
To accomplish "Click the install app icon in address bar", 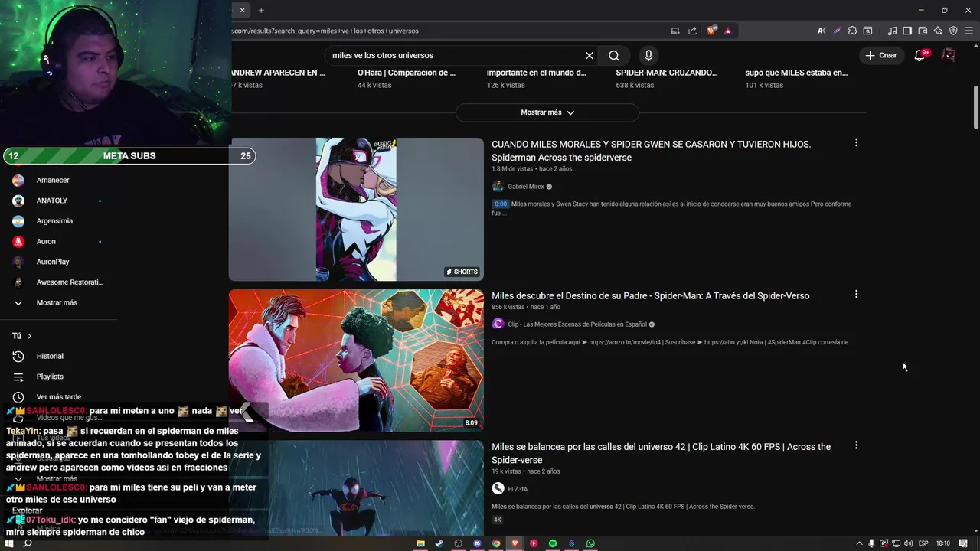I will 675,31.
